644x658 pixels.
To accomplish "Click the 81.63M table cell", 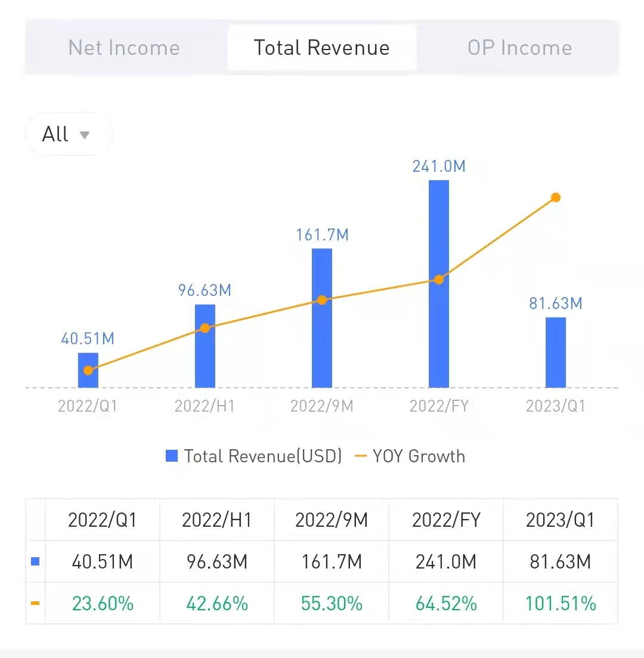I will [x=561, y=561].
